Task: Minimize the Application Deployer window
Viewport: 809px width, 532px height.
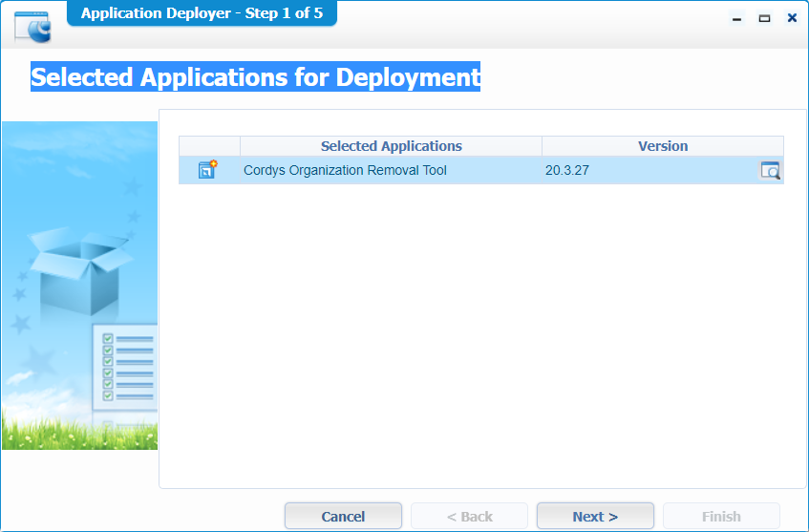Action: 736,18
